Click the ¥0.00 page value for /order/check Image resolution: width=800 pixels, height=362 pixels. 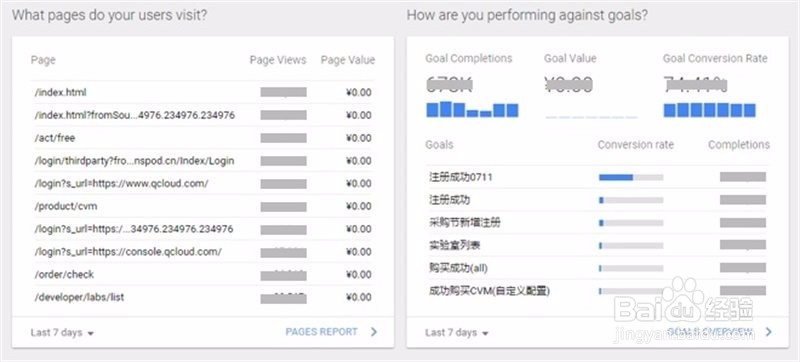359,275
